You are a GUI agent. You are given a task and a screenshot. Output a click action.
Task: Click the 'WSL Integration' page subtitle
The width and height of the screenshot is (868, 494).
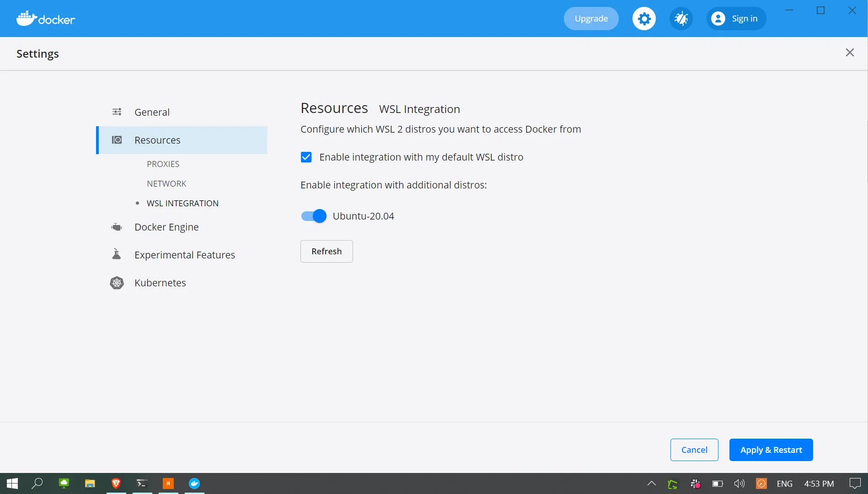pyautogui.click(x=419, y=109)
